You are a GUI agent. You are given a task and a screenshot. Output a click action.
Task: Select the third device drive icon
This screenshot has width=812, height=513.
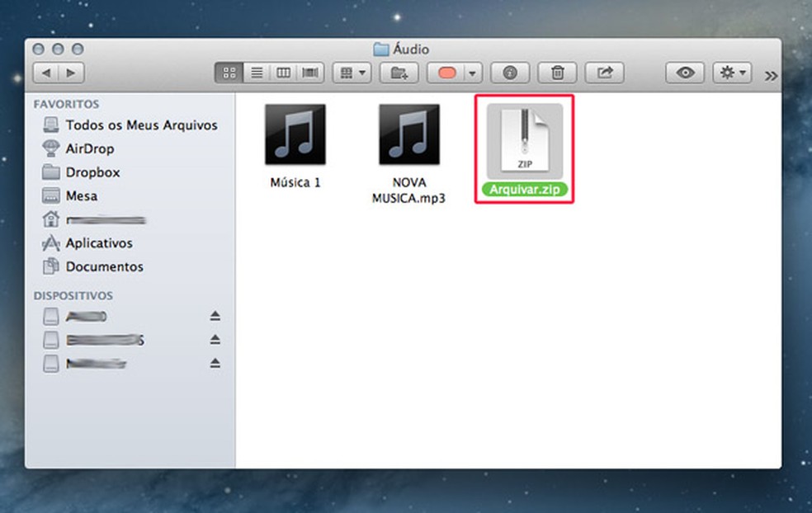point(51,364)
